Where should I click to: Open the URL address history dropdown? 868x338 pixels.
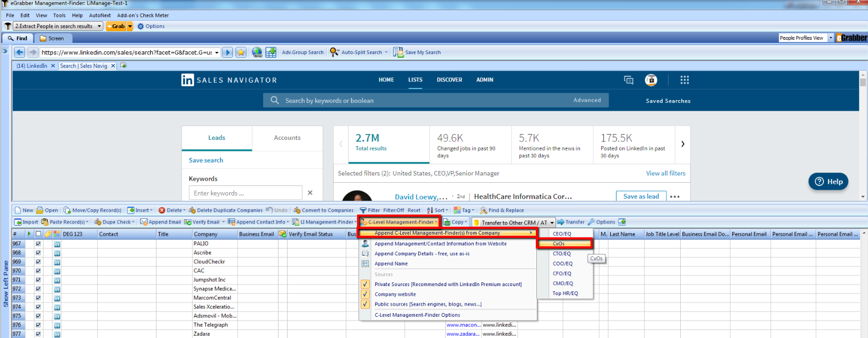[x=216, y=52]
